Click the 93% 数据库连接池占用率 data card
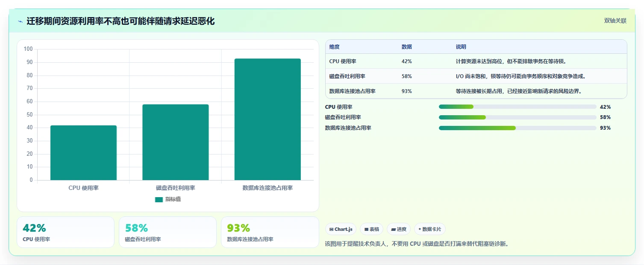 point(270,232)
